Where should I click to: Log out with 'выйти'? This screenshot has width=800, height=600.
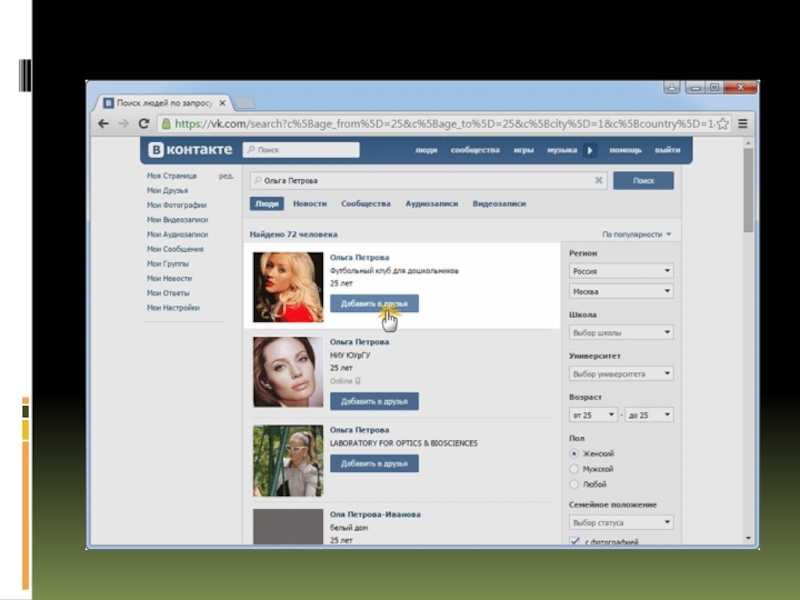click(x=667, y=150)
